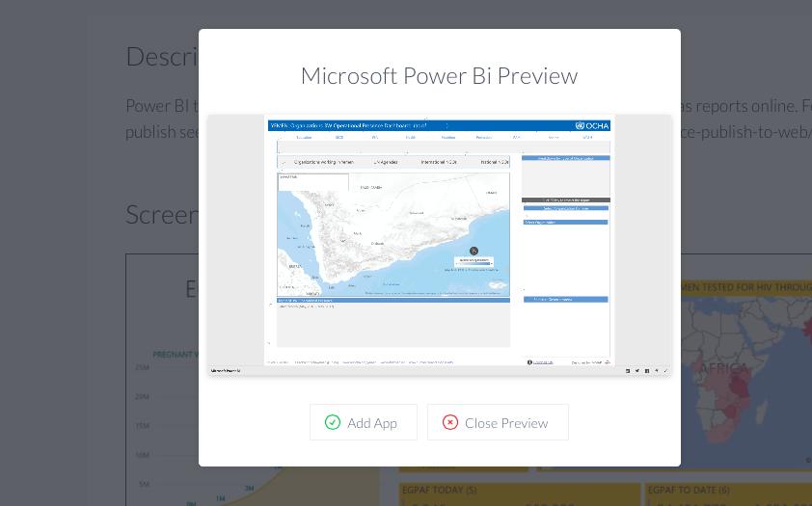
Task: Click the Add App button
Action: pos(363,422)
